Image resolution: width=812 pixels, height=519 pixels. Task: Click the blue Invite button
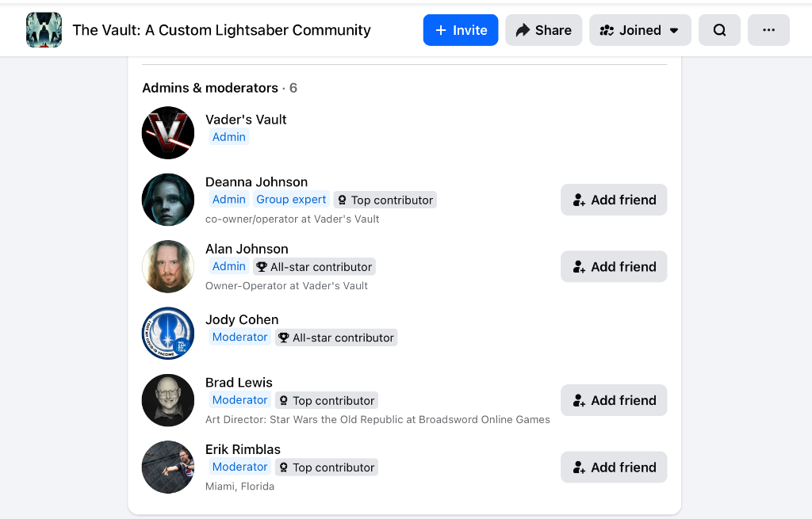pos(461,30)
